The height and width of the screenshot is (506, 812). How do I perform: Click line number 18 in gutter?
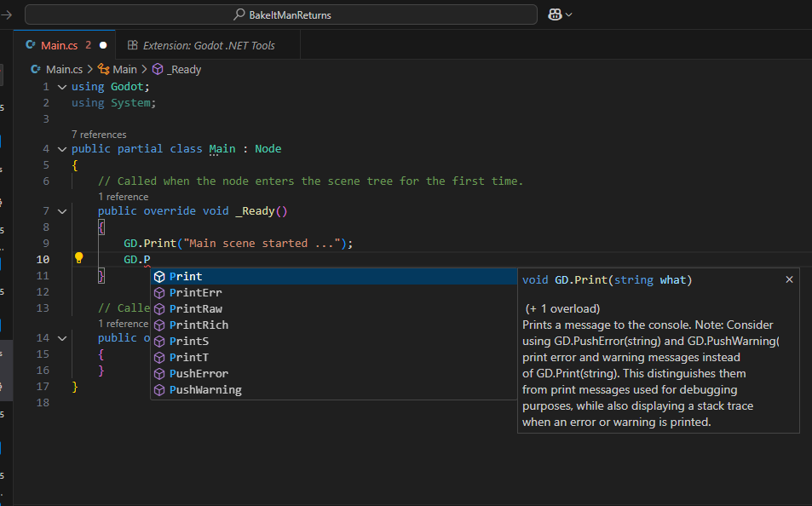pyautogui.click(x=43, y=403)
